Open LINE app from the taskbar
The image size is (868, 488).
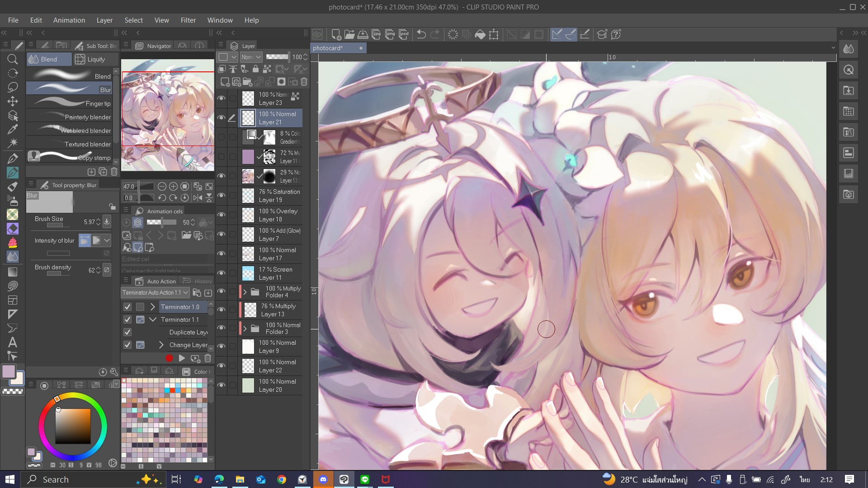click(365, 479)
